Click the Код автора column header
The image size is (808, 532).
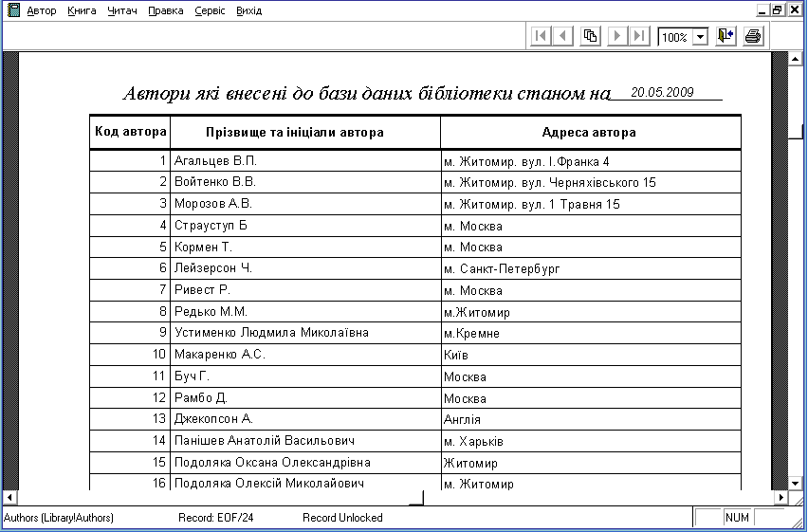tap(130, 132)
